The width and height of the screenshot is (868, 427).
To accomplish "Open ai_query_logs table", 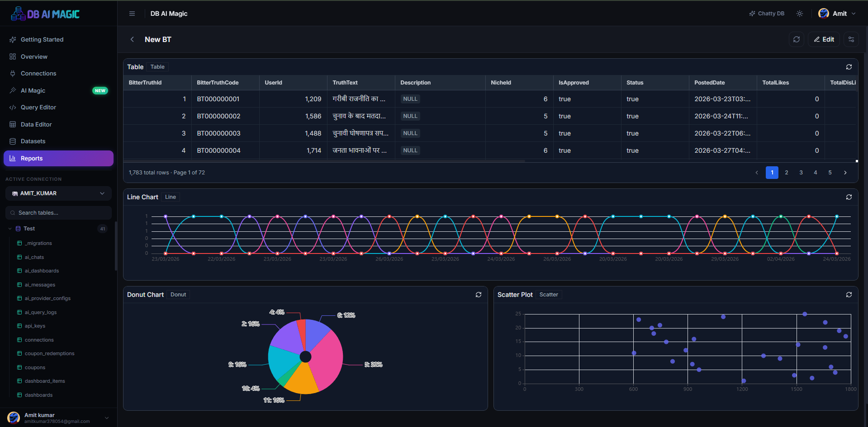I will pyautogui.click(x=41, y=312).
